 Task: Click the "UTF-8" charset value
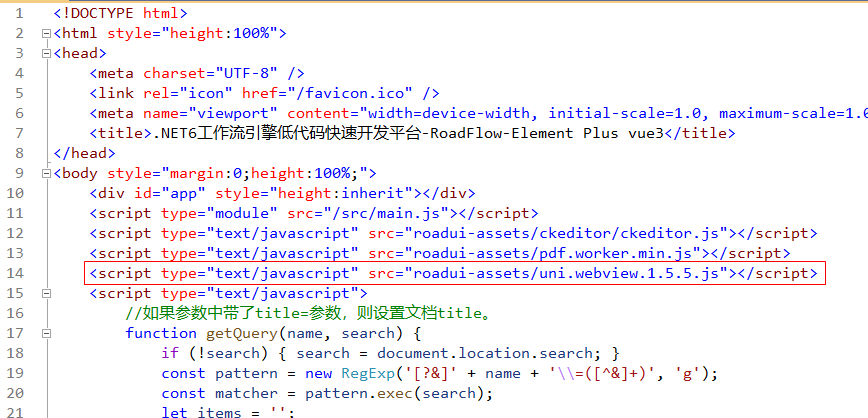[x=246, y=73]
